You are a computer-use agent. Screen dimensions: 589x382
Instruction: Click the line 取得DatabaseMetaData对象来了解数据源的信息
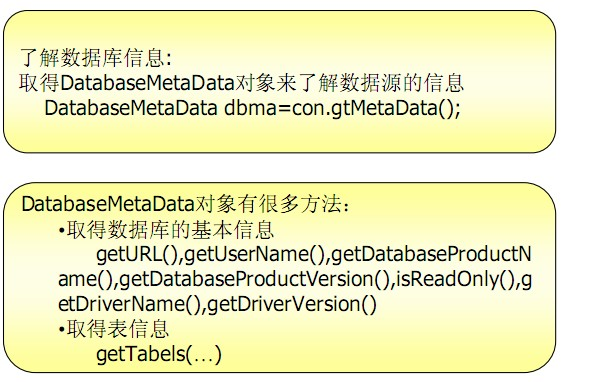point(241,83)
